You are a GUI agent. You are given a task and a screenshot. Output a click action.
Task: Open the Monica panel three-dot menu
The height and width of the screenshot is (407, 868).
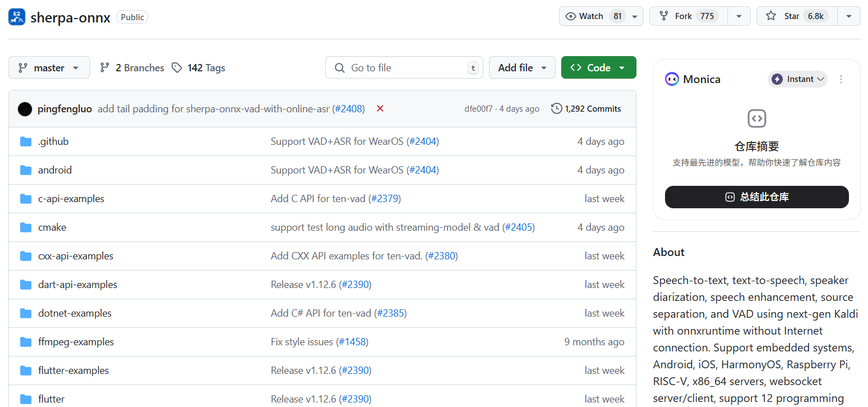pyautogui.click(x=841, y=79)
